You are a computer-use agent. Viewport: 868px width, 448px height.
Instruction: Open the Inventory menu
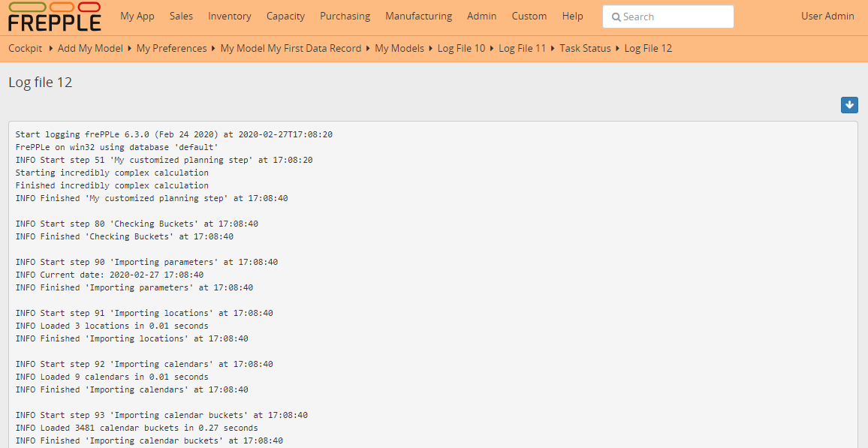(x=230, y=16)
